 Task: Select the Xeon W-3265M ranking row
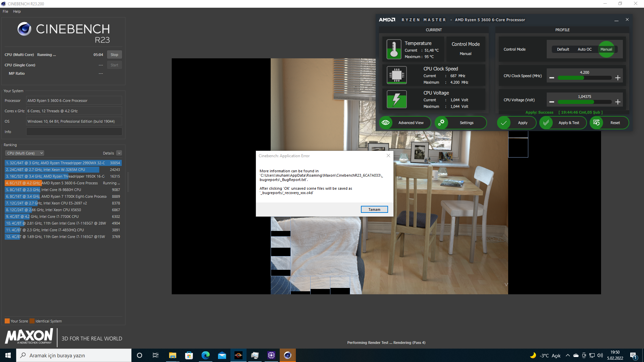[x=63, y=170]
